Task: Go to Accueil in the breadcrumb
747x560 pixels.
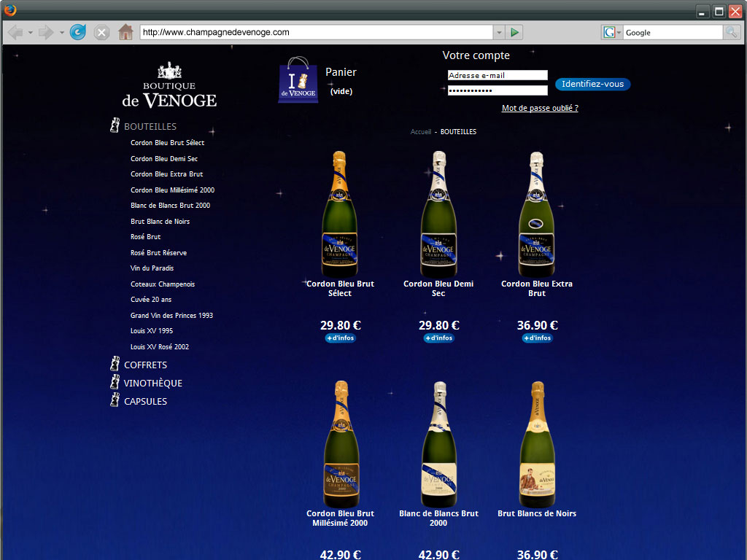Action: (421, 132)
